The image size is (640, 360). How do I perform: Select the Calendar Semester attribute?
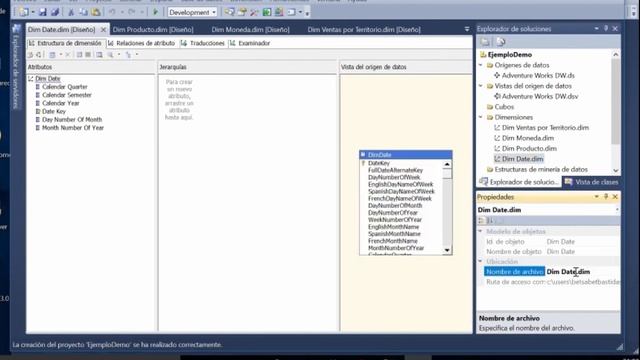click(x=67, y=95)
